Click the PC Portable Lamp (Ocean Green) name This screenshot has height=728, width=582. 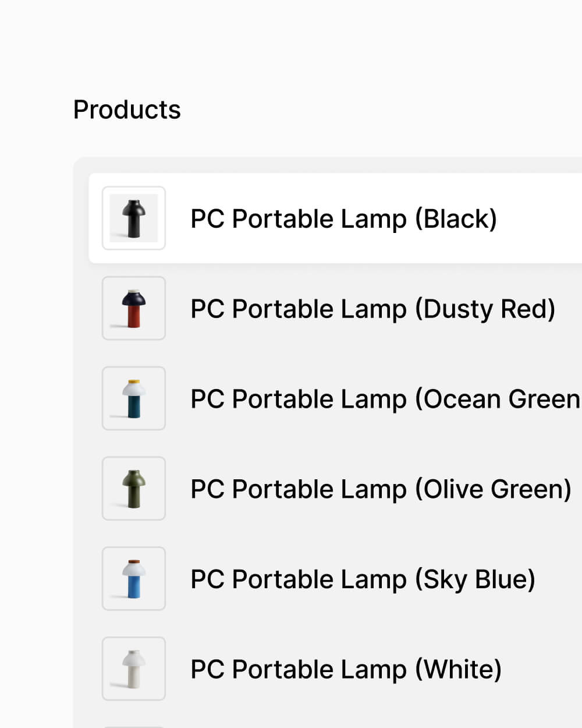pos(385,400)
